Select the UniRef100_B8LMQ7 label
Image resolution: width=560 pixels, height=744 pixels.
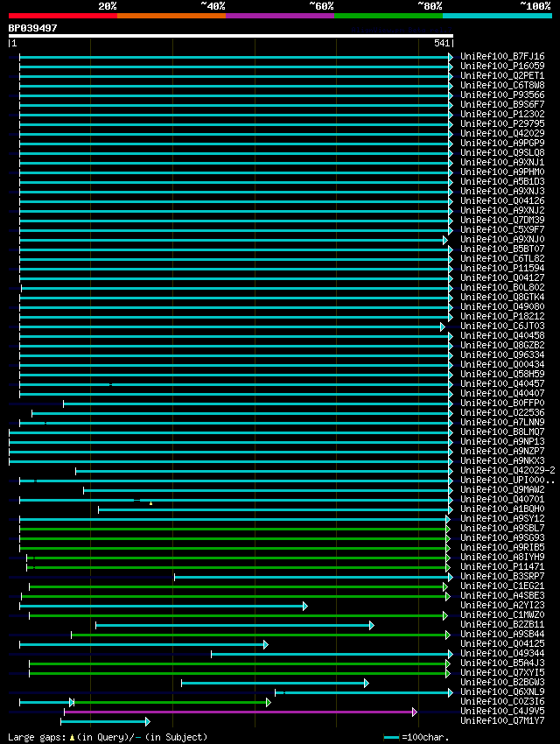(x=502, y=432)
